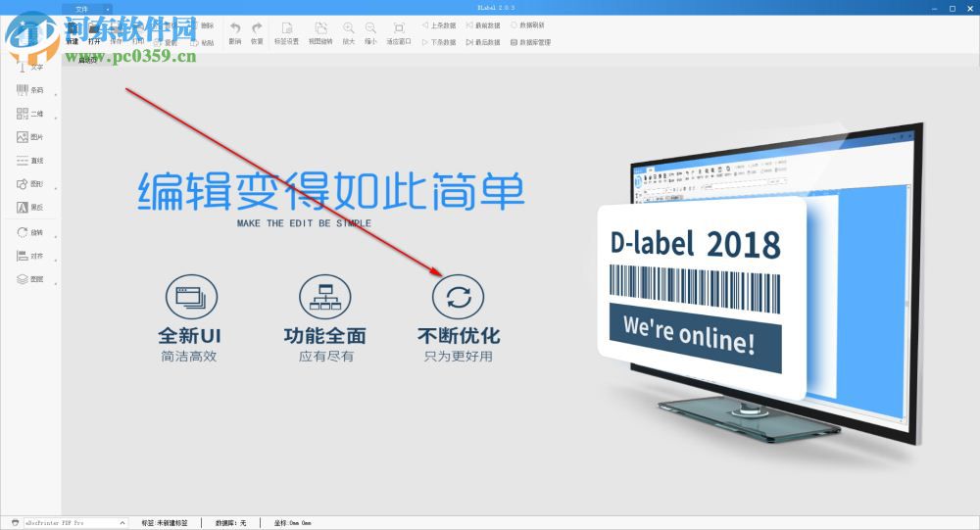Open 数据库管理 database management
This screenshot has height=530, width=980.
point(530,42)
